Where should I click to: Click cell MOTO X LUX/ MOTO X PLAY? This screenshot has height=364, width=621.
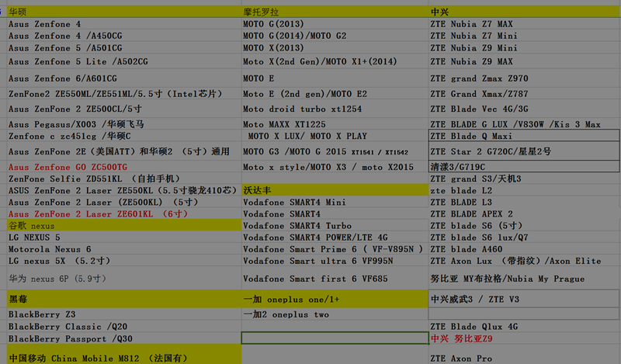point(335,136)
